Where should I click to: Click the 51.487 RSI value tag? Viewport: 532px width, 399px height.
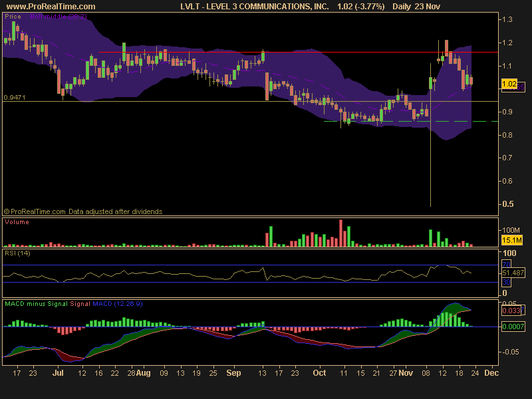pyautogui.click(x=513, y=273)
